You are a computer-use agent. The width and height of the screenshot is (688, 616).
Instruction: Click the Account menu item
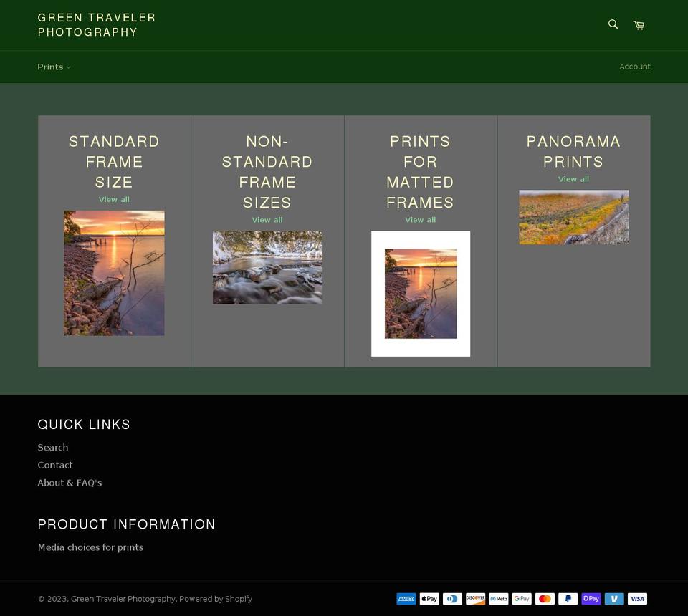point(635,67)
